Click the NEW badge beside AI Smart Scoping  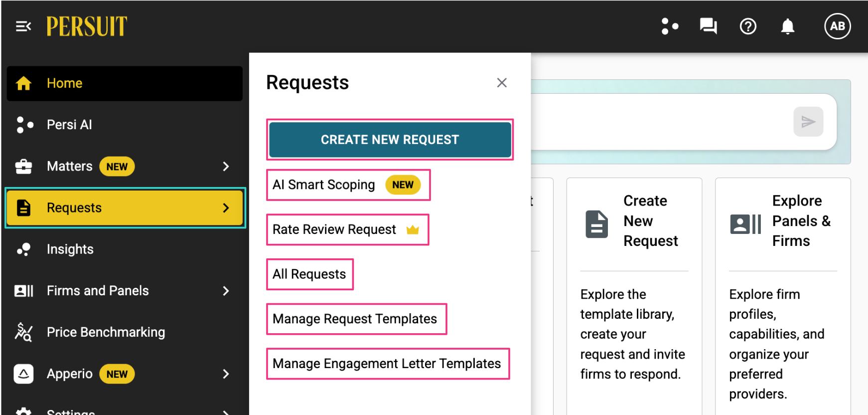point(403,185)
